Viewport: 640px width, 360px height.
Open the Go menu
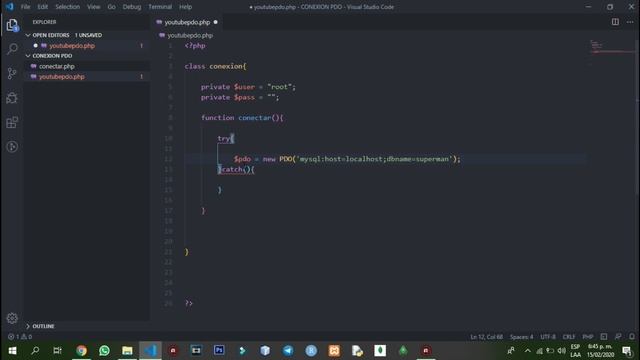coord(111,7)
